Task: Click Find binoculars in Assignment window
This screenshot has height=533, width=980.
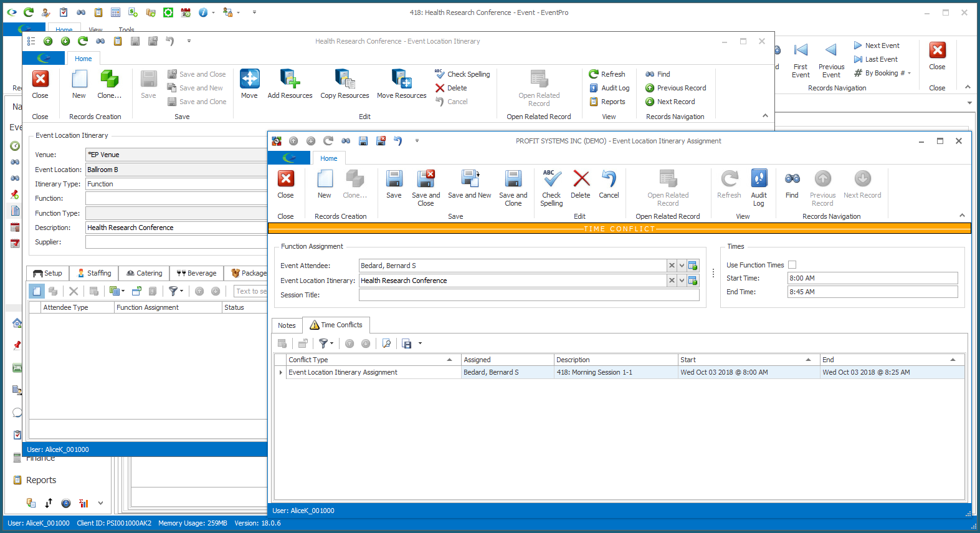Action: coord(792,185)
